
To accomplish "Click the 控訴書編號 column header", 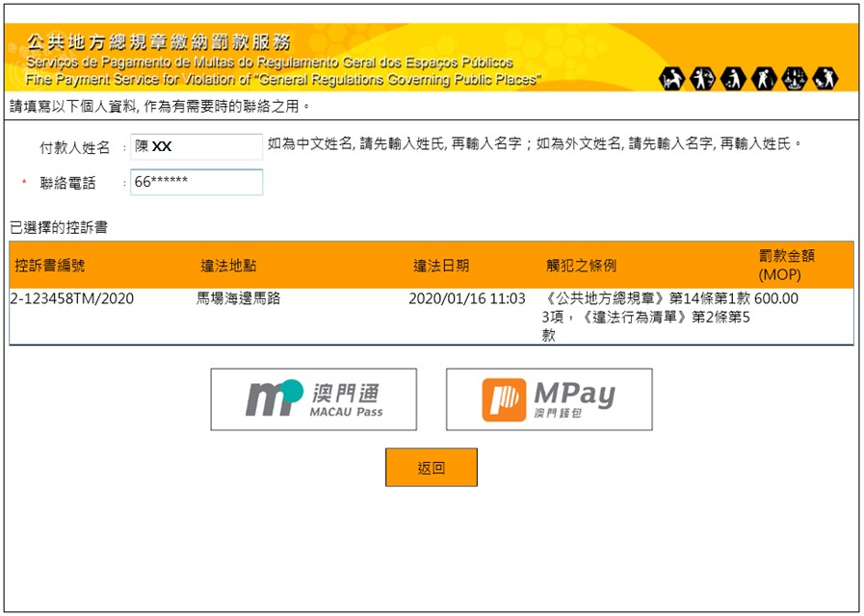I will tap(50, 266).
